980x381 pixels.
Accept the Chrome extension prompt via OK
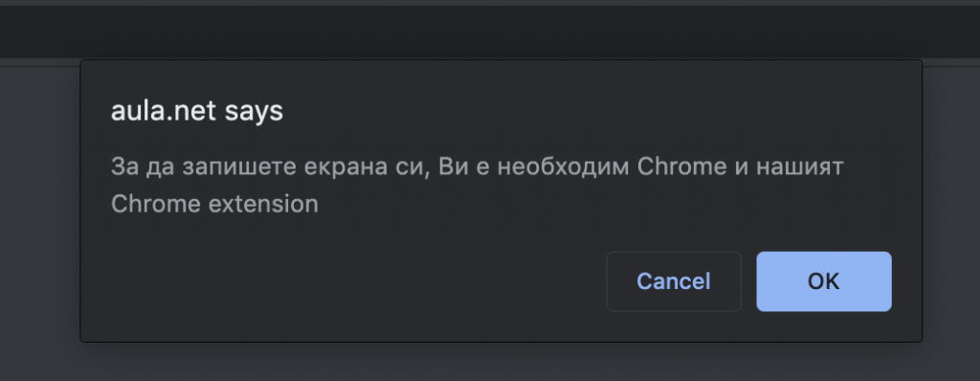point(824,281)
